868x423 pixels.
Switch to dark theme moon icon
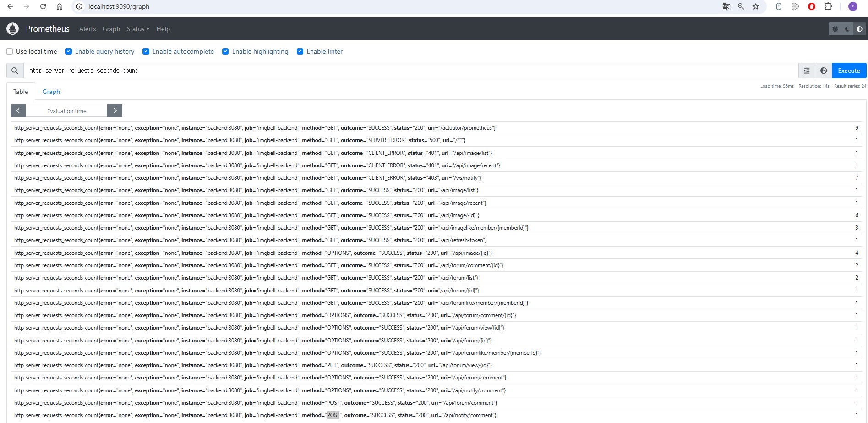tap(847, 29)
